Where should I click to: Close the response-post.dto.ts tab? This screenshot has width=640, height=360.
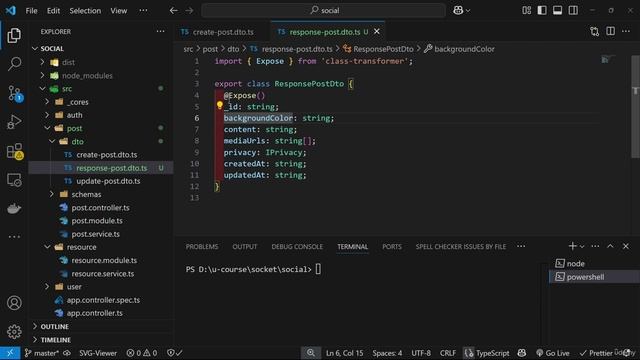click(377, 31)
